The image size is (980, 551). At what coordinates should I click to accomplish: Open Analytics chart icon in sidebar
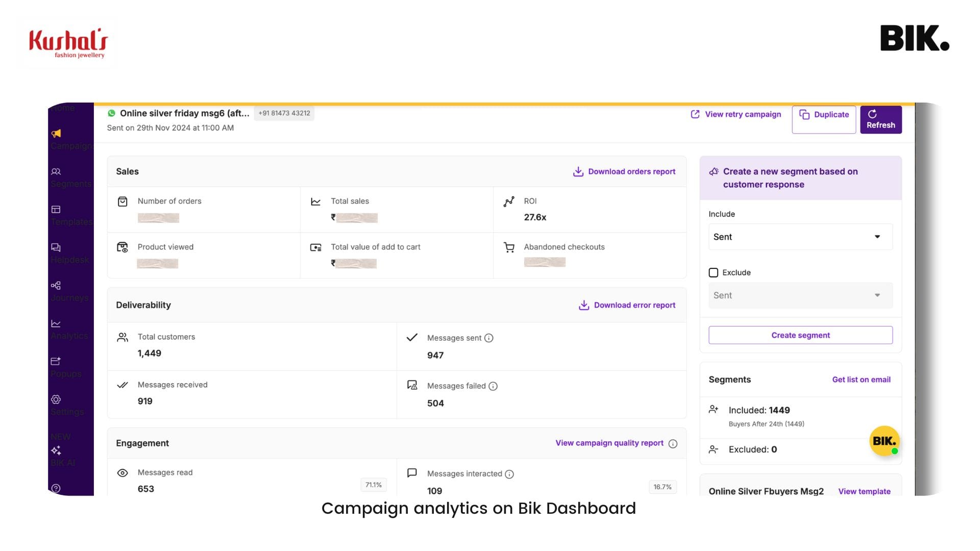pyautogui.click(x=56, y=323)
